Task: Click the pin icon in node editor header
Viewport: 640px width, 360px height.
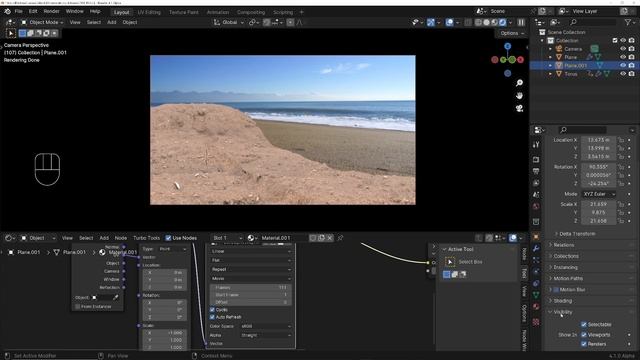Action: 340,238
